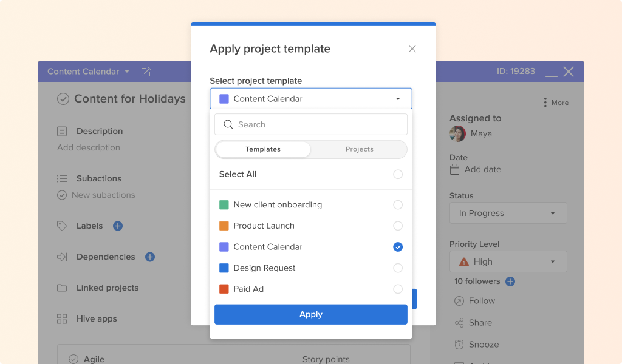622x364 pixels.
Task: Add a follower with plus icon
Action: pos(510,281)
